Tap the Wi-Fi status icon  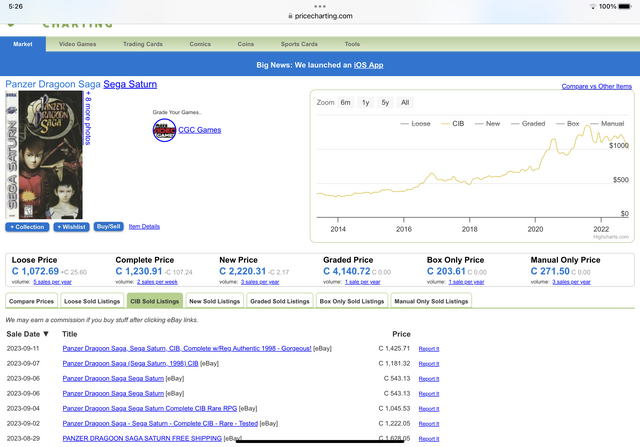point(593,7)
